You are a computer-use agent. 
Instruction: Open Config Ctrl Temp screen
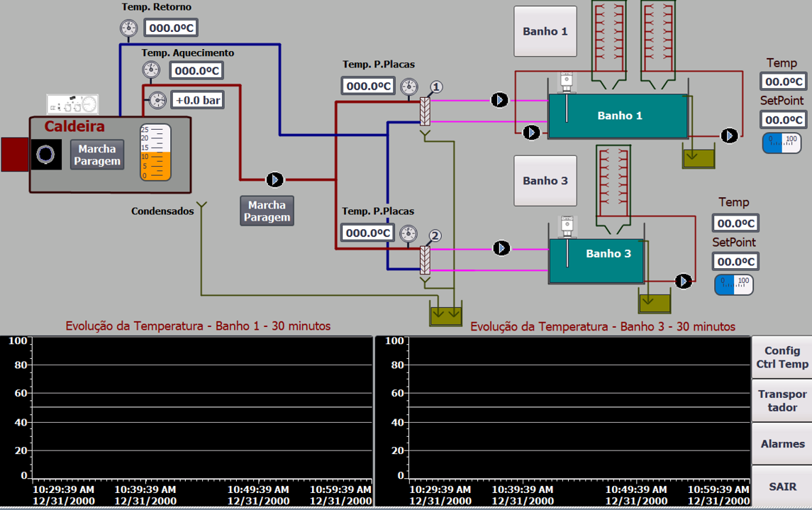click(x=782, y=357)
